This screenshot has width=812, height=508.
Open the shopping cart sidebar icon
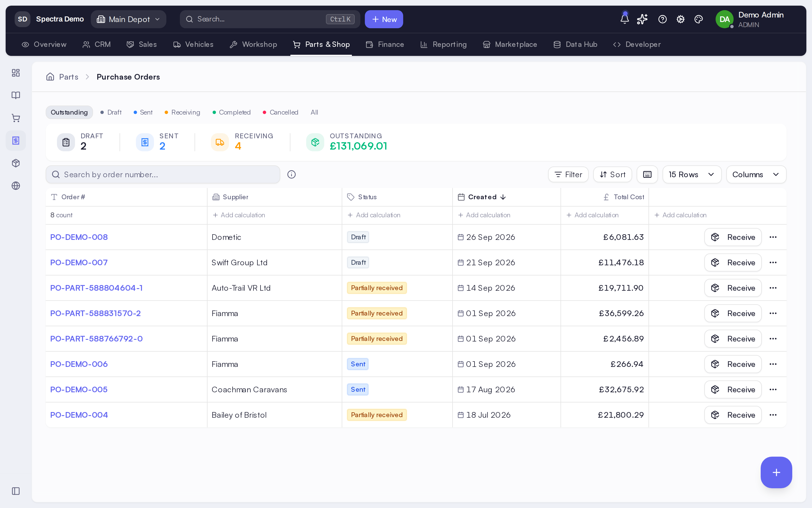pyautogui.click(x=16, y=118)
